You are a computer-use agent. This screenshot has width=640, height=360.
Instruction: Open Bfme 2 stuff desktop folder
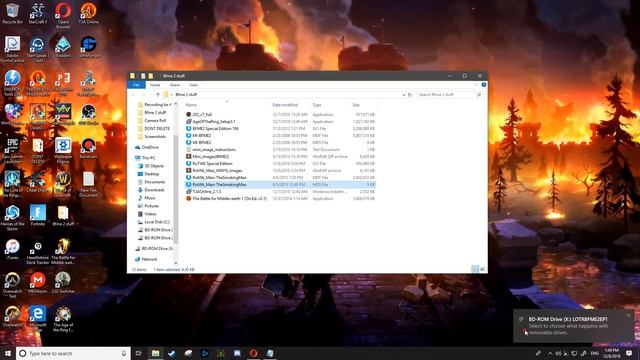pyautogui.click(x=63, y=215)
